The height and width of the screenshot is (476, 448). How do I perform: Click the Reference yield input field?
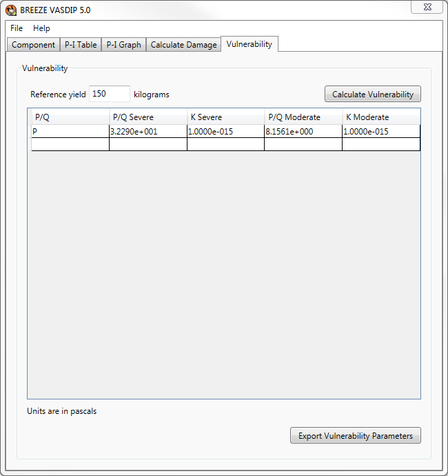(x=109, y=94)
